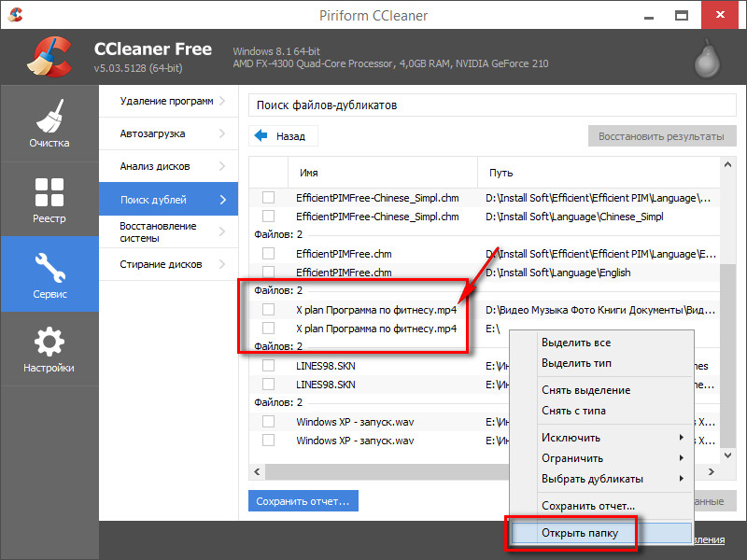Check first EfficientPIMFree-Chinese_Simpl.chm in Efficient PIM path
Screen dimensions: 747x560
(x=268, y=198)
